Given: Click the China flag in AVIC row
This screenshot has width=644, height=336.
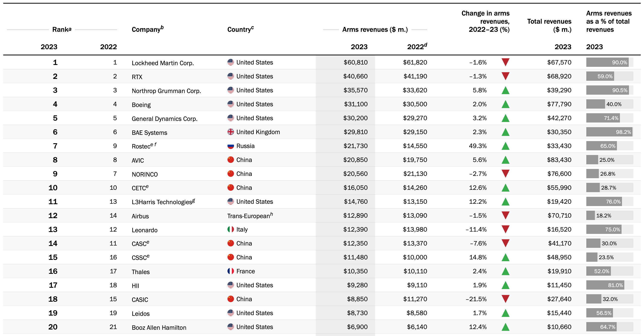Looking at the screenshot, I should pyautogui.click(x=230, y=160).
